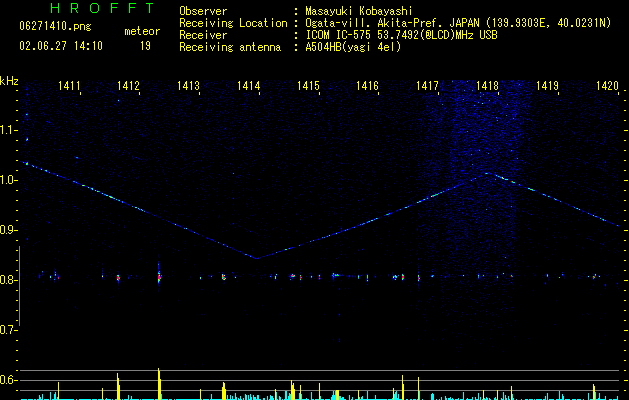Image resolution: width=629 pixels, height=400 pixels.
Task: Click the V-shaped minimum of the sloping trace
Action: [x=257, y=258]
